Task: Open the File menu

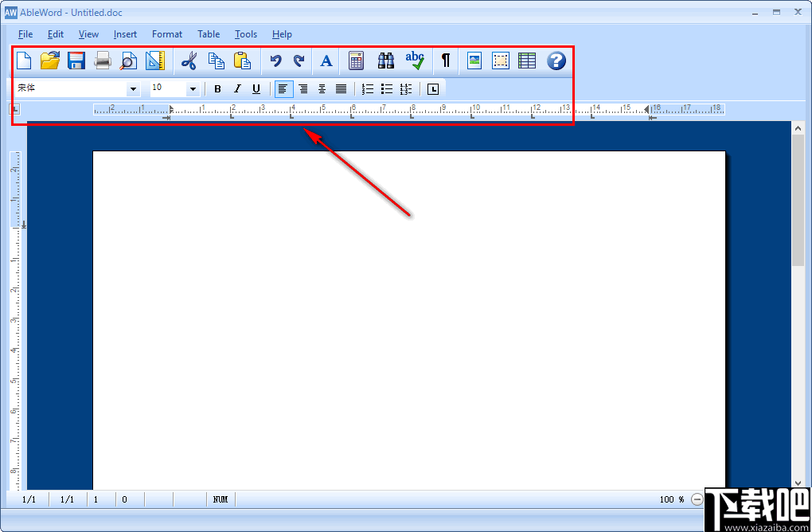Action: tap(25, 34)
